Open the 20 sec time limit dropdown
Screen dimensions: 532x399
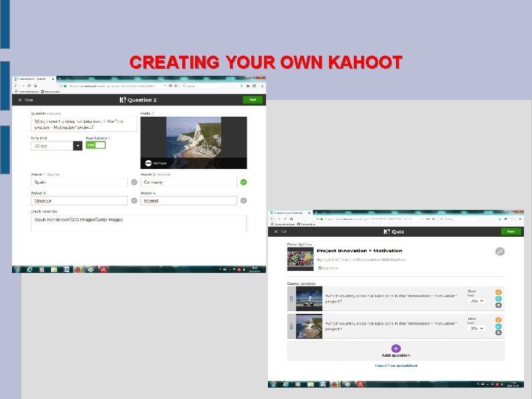tap(57, 146)
